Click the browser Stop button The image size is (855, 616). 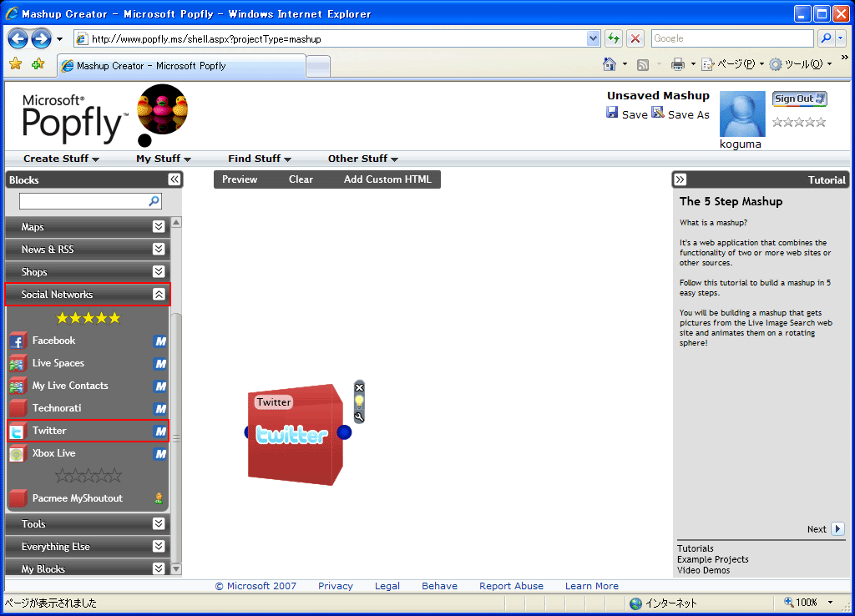point(635,38)
